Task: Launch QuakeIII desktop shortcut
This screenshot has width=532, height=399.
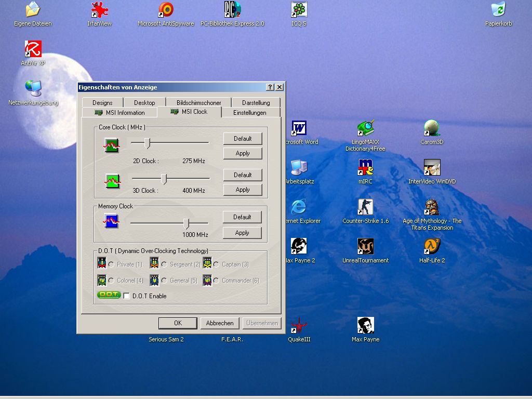Action: [299, 325]
